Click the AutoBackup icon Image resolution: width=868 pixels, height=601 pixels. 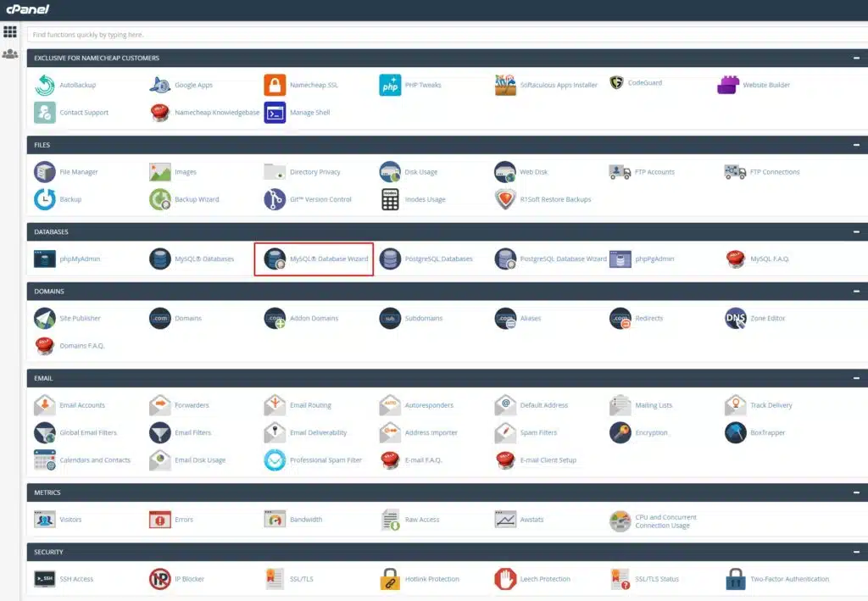coord(45,86)
